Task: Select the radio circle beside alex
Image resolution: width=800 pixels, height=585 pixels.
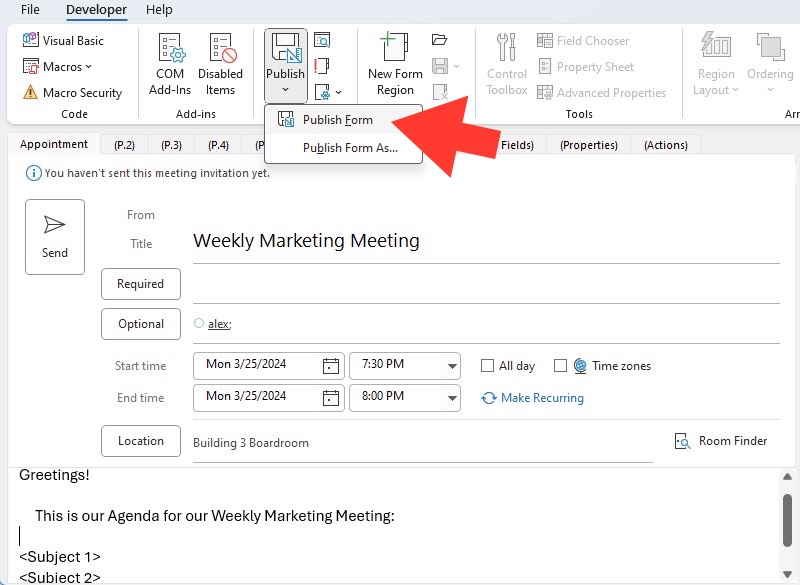Action: 199,323
